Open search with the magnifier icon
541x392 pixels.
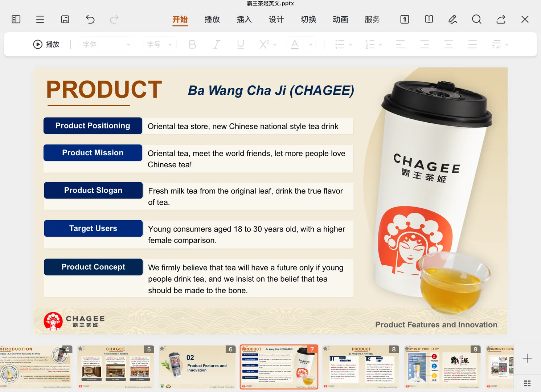click(477, 20)
